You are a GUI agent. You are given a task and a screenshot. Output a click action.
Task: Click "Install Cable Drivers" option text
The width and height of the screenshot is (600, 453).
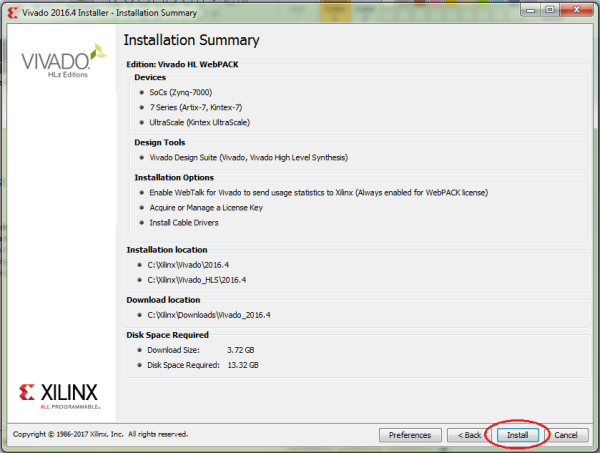[x=184, y=223]
